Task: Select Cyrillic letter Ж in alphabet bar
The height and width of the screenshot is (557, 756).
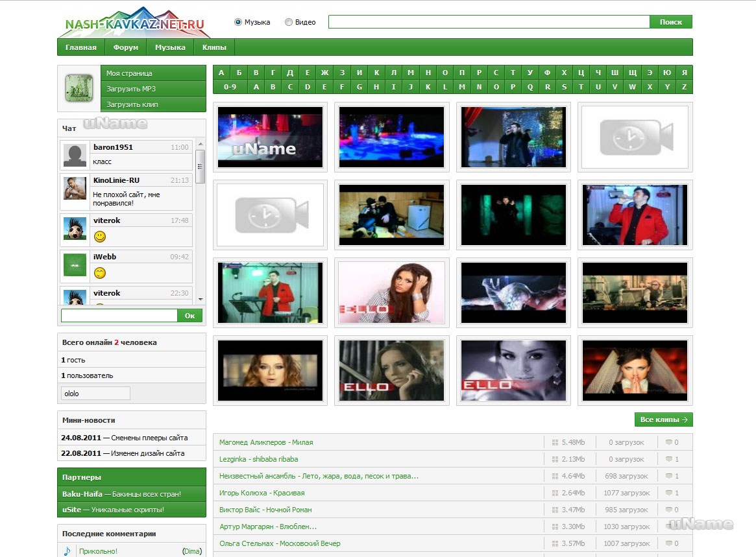Action: [324, 72]
